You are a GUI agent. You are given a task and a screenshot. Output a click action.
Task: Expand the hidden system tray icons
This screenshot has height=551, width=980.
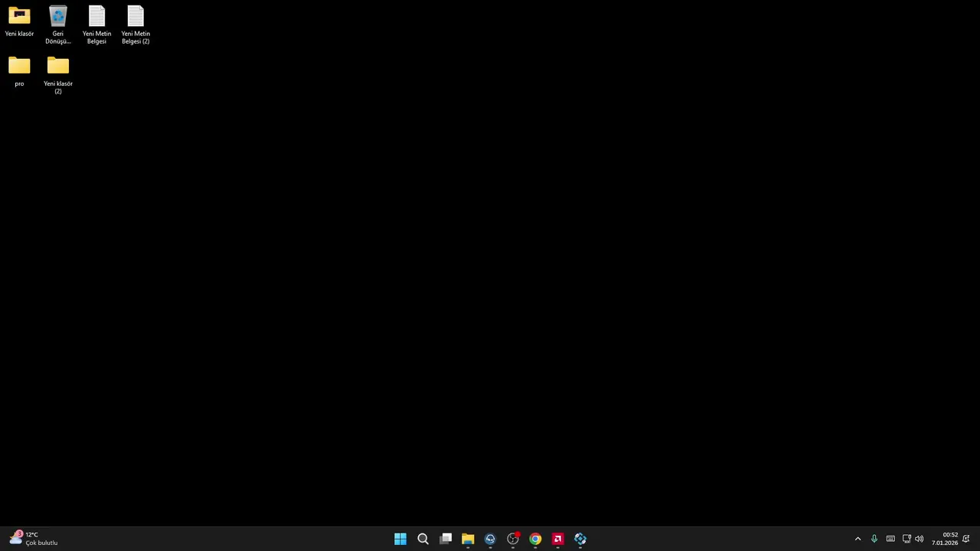tap(857, 539)
